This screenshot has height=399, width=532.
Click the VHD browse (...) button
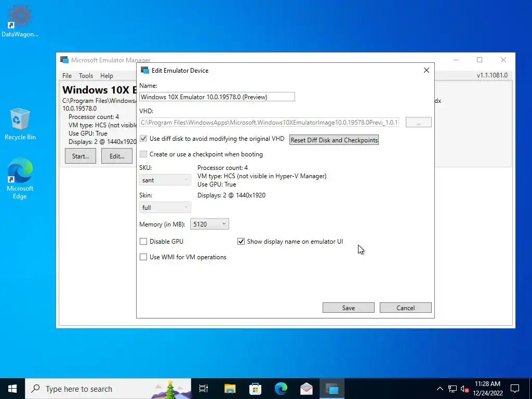pos(419,122)
